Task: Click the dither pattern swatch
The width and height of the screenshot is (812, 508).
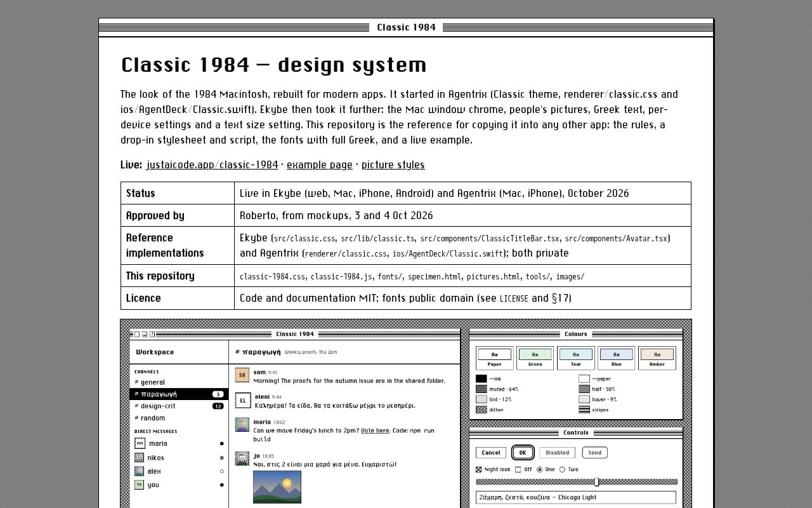Action: [481, 410]
